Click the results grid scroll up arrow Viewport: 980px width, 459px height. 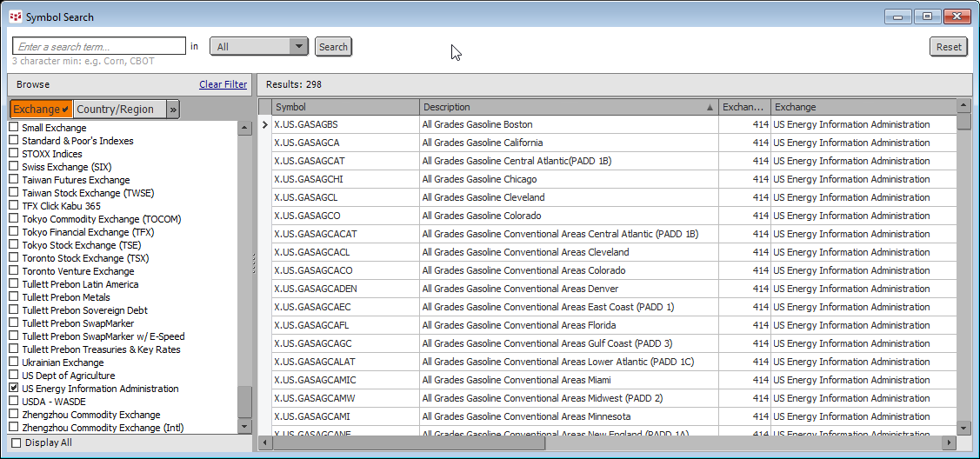(963, 105)
